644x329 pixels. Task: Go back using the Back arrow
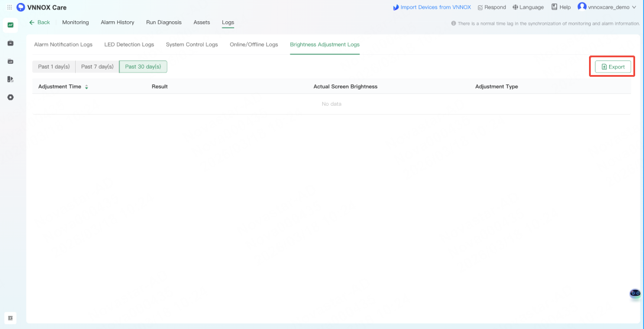coord(40,22)
